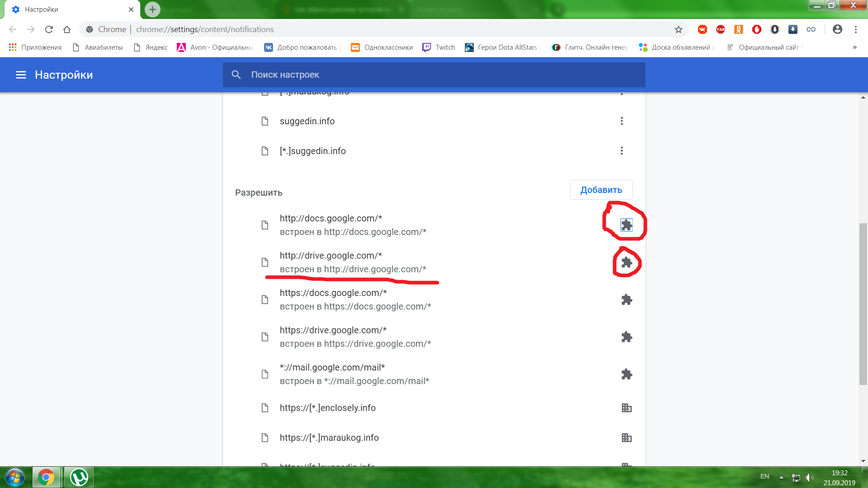
Task: Click the puzzle icon for http://docs.google.com/*
Action: tap(626, 225)
